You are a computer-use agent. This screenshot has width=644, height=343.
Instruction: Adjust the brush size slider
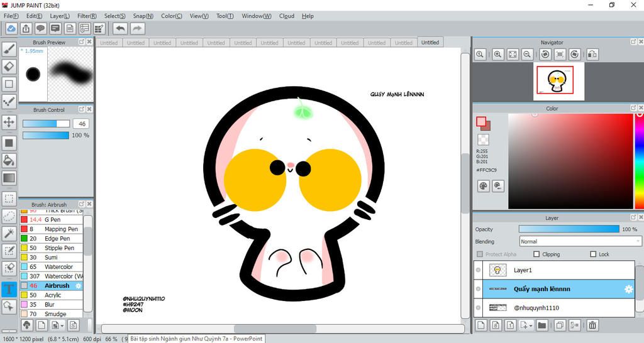click(x=46, y=124)
